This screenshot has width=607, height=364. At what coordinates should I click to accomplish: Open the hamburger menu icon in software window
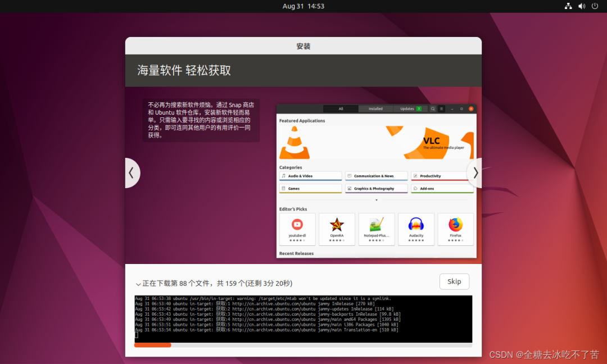[x=442, y=108]
